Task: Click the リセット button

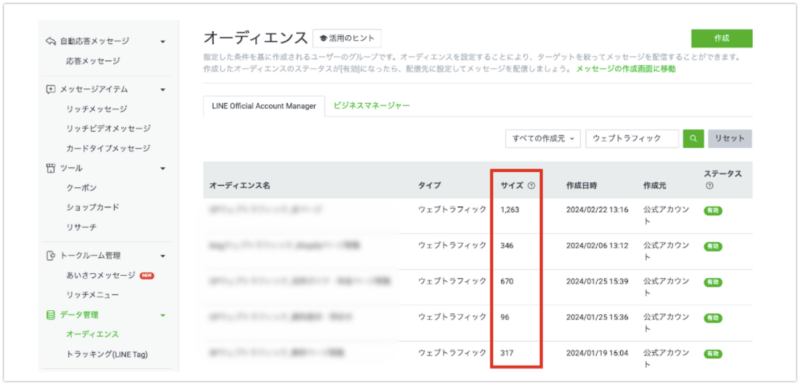Action: click(730, 138)
